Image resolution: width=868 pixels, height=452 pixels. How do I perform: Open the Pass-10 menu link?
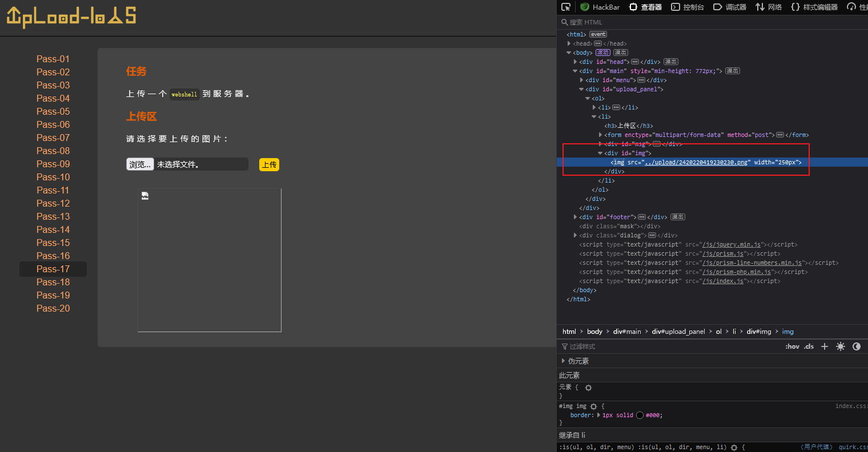pyautogui.click(x=53, y=177)
